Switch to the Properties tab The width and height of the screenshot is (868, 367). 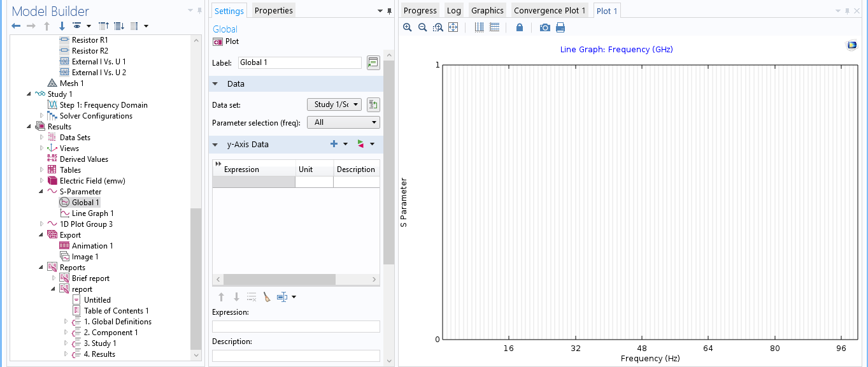coord(274,10)
